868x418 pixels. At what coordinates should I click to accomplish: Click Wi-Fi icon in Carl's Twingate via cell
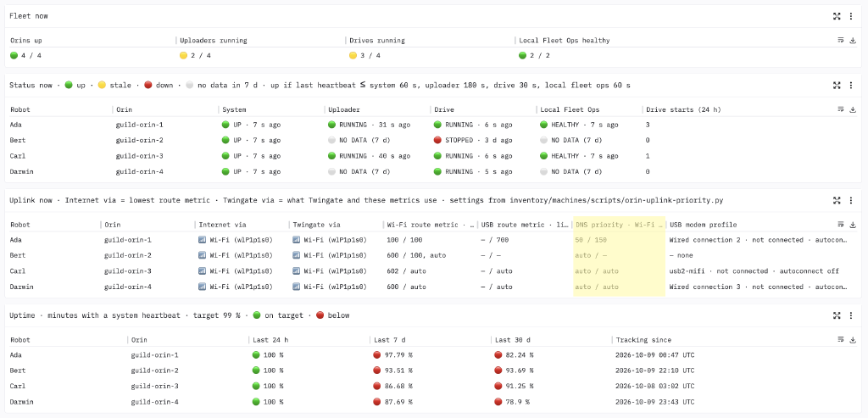point(296,271)
